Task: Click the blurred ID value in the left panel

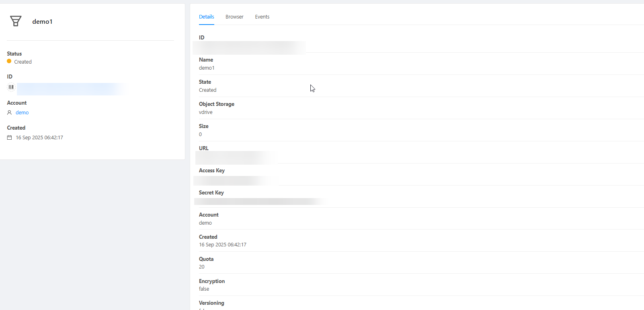Action: coord(70,89)
